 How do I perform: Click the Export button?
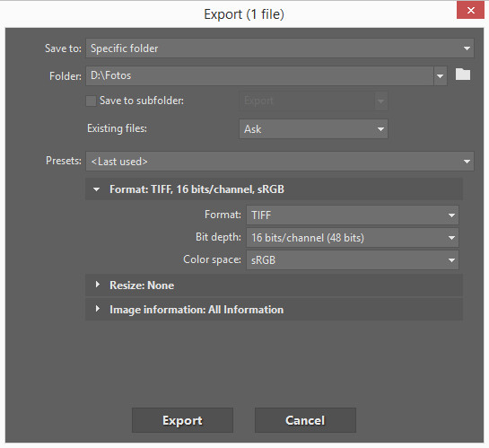(182, 420)
